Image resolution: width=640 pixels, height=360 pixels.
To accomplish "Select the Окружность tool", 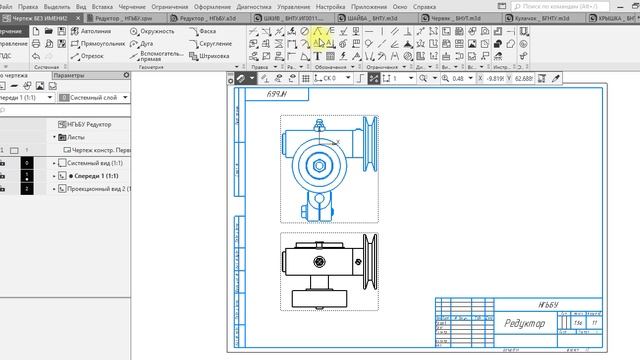I will click(x=152, y=31).
